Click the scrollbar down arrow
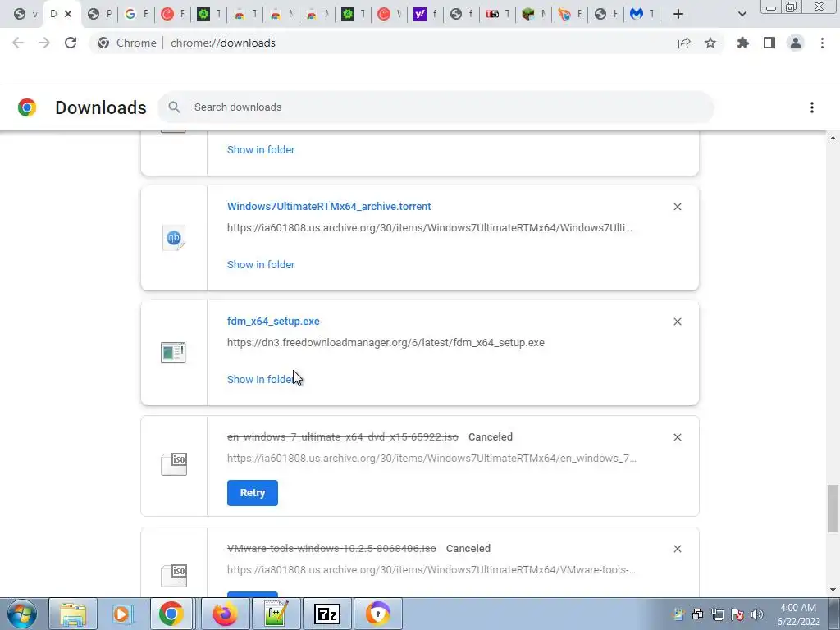The height and width of the screenshot is (630, 840). pyautogui.click(x=833, y=590)
